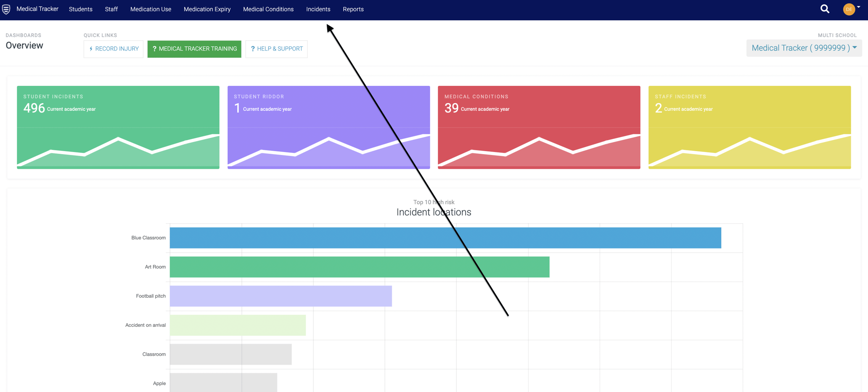Click the yellow Staff Incidents card
Image resolution: width=868 pixels, height=392 pixels.
point(749,127)
